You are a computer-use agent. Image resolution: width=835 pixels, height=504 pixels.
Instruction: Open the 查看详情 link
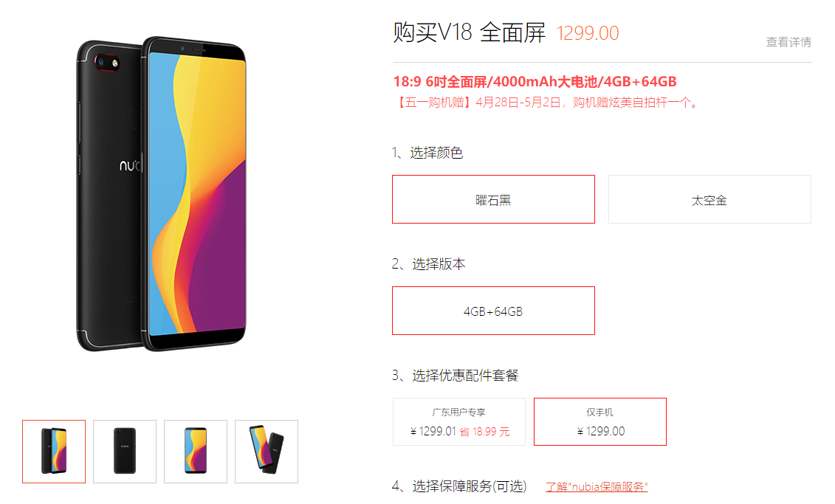click(788, 42)
